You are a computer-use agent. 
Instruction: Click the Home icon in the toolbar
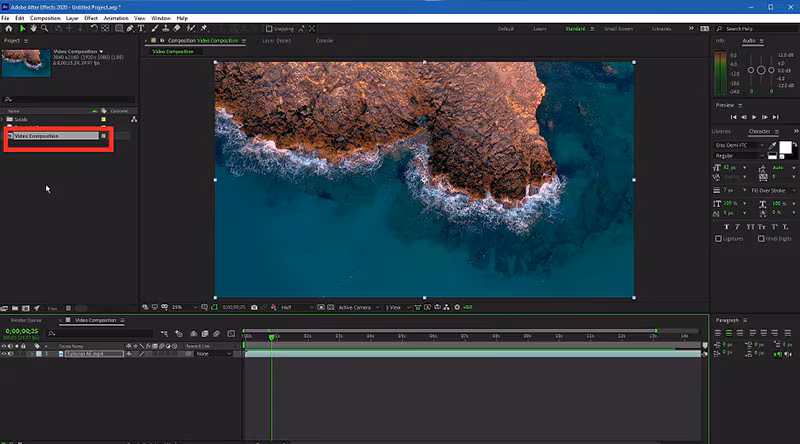pyautogui.click(x=8, y=29)
